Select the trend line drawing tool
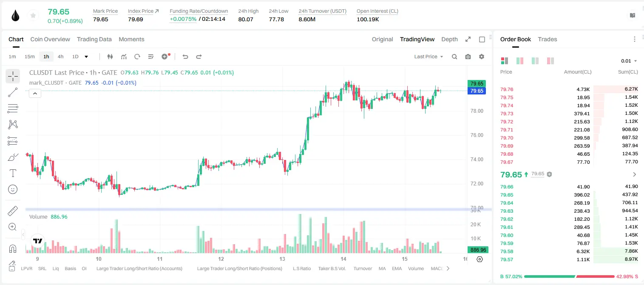The image size is (644, 285). click(x=13, y=92)
